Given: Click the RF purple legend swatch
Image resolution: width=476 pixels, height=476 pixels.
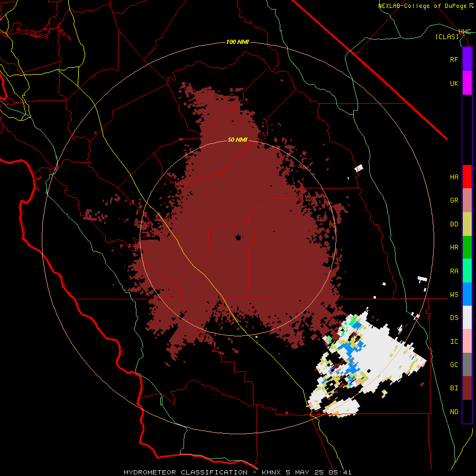Looking at the screenshot, I should [x=467, y=59].
